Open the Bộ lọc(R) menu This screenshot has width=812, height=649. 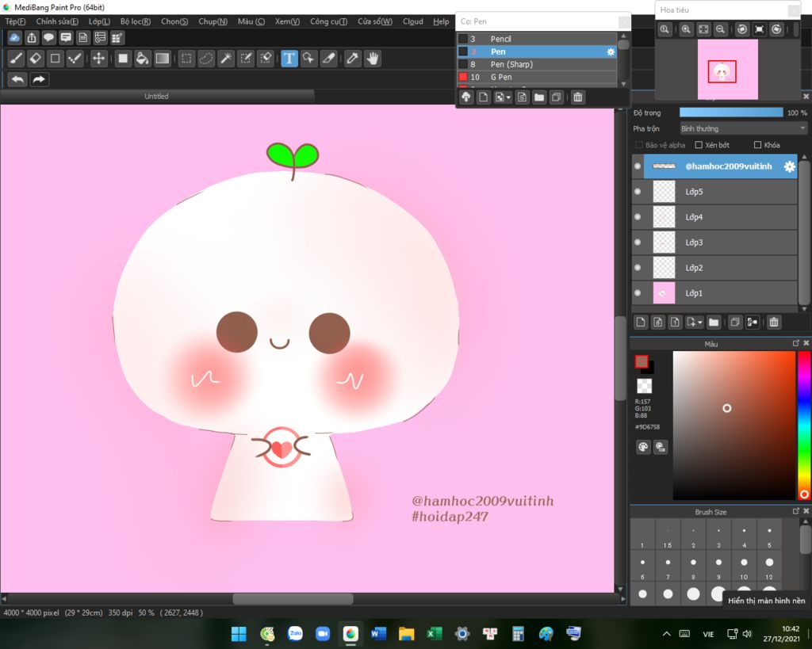coord(135,21)
